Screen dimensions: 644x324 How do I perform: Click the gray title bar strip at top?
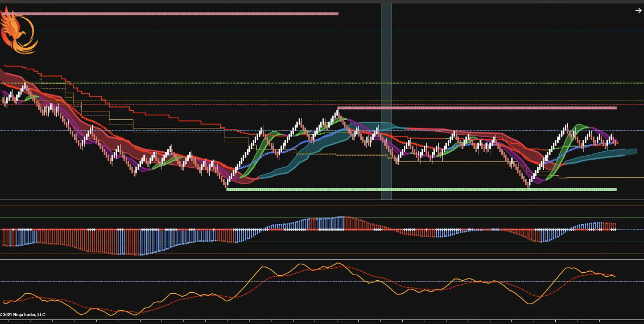(x=322, y=2)
